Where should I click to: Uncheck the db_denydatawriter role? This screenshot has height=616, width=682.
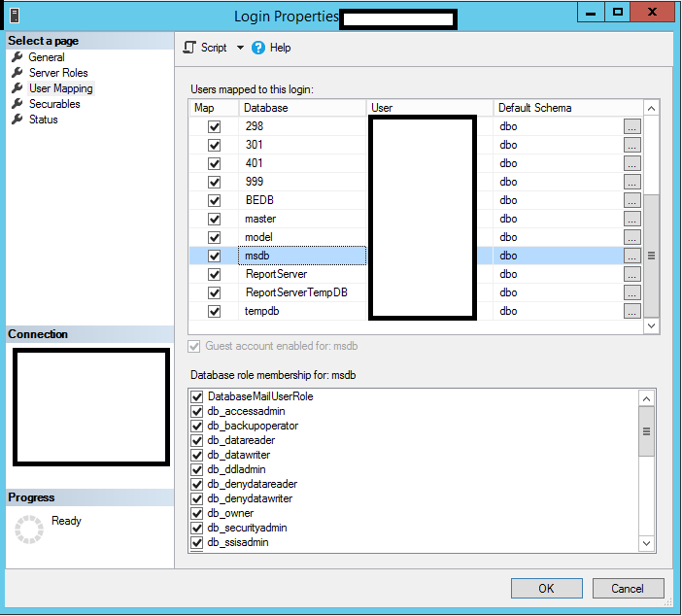[x=197, y=499]
